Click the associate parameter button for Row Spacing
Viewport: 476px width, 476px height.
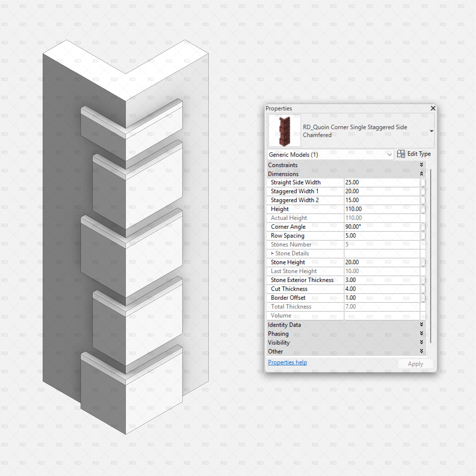coord(423,235)
